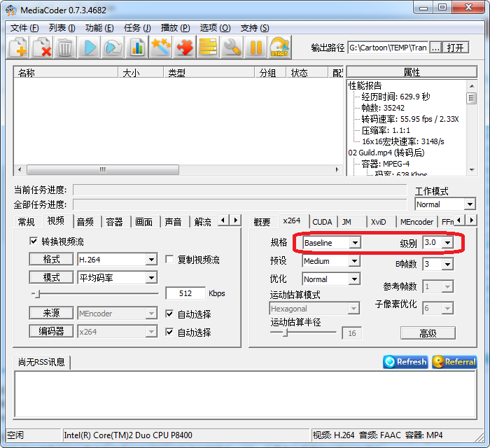The image size is (490, 448).
Task: Click the red puzzle piece extensions icon
Action: (184, 48)
